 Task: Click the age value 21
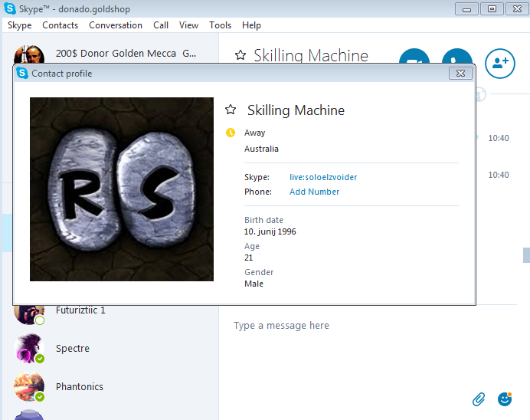pyautogui.click(x=248, y=258)
